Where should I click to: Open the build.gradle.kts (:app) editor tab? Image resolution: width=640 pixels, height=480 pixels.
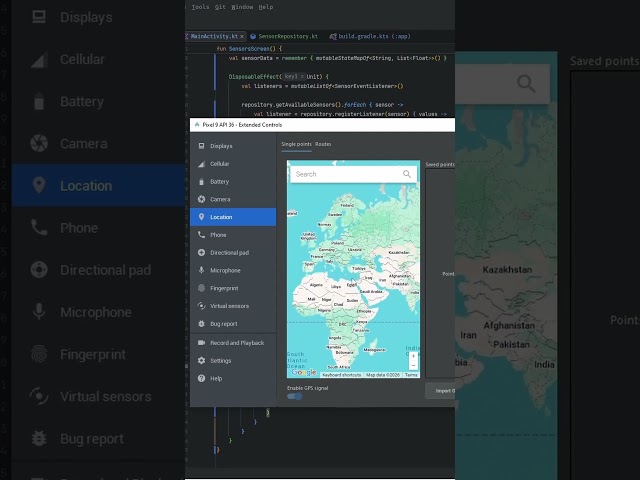click(369, 36)
